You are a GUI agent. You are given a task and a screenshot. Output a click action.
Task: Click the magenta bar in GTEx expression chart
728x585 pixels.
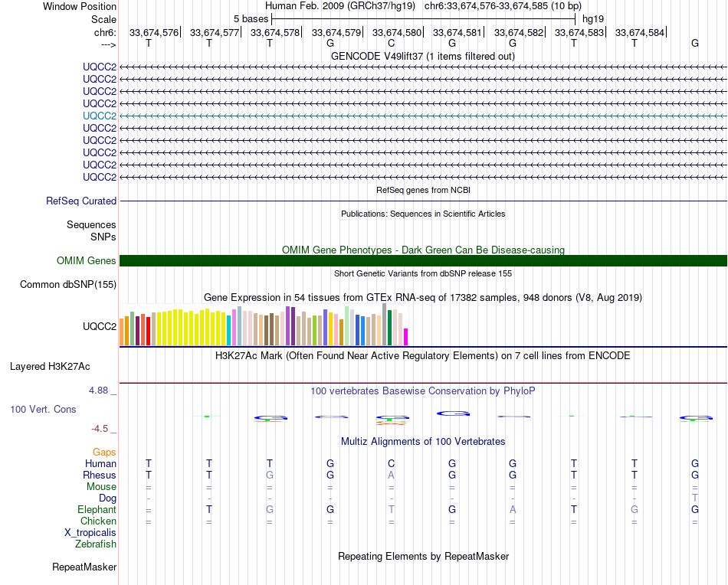point(406,337)
